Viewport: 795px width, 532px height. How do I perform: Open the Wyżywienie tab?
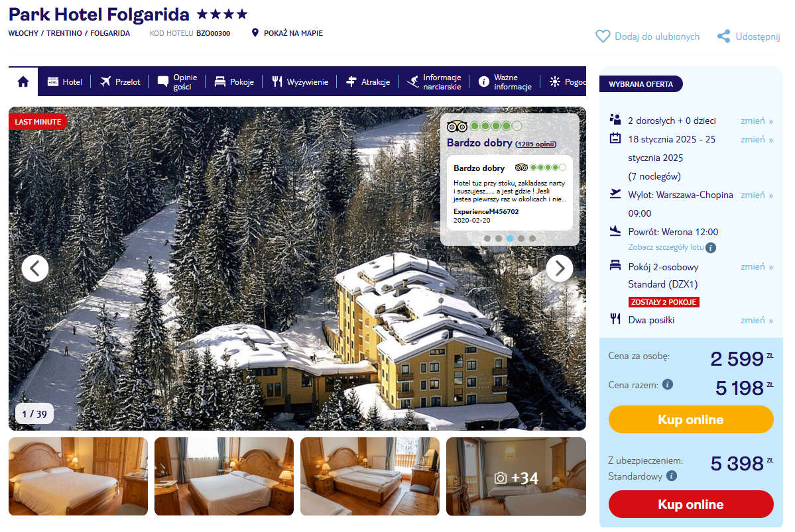300,81
